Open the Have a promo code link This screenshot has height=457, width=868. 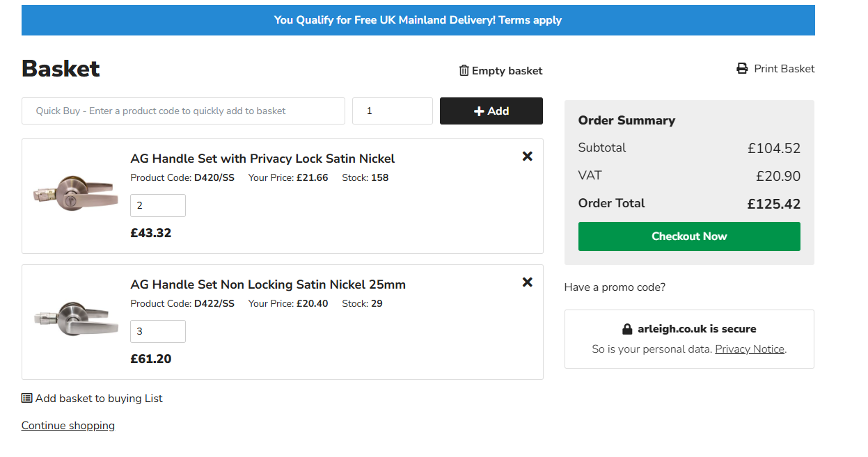tap(615, 287)
